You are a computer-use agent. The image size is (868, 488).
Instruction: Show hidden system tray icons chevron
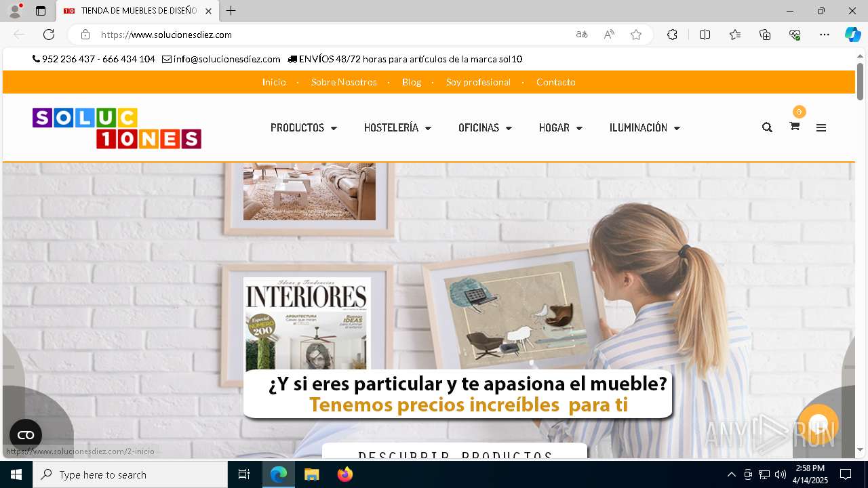click(731, 474)
